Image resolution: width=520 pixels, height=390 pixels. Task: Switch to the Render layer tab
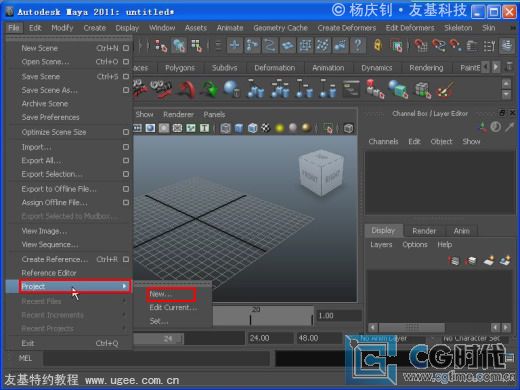(424, 231)
